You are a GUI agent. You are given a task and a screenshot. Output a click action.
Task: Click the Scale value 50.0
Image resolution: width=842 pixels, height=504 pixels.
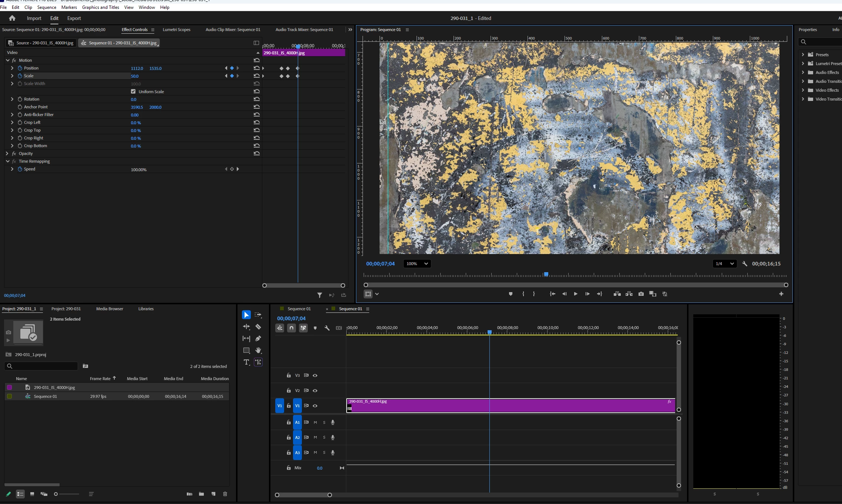(x=135, y=76)
